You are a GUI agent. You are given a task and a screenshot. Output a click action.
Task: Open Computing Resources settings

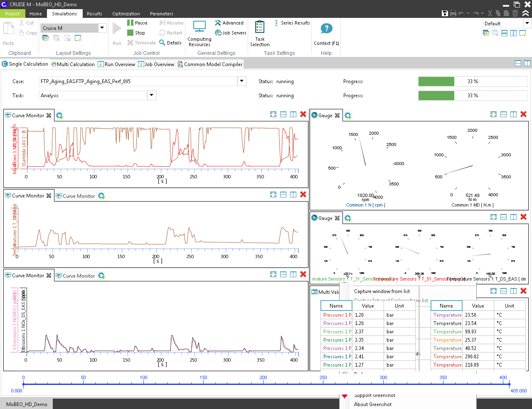pos(199,34)
